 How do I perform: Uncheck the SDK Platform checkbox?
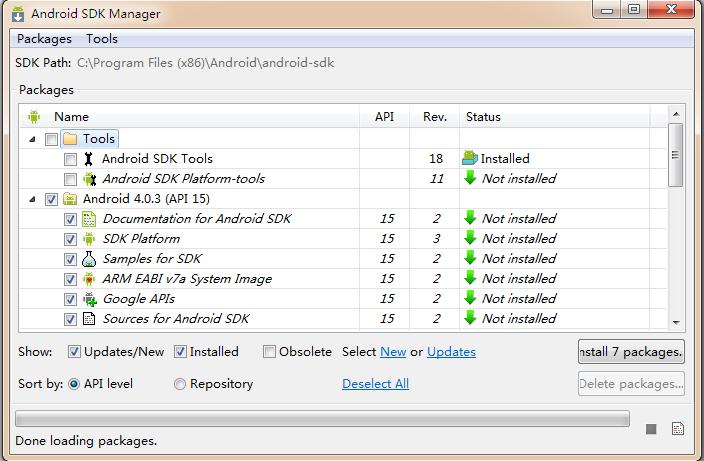pyautogui.click(x=70, y=239)
